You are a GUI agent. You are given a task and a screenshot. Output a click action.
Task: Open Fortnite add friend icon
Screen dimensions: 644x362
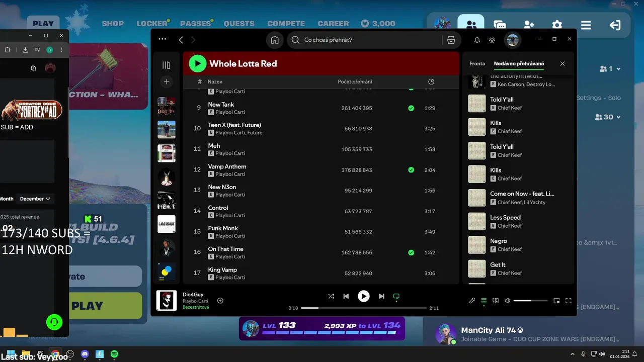[x=529, y=25]
